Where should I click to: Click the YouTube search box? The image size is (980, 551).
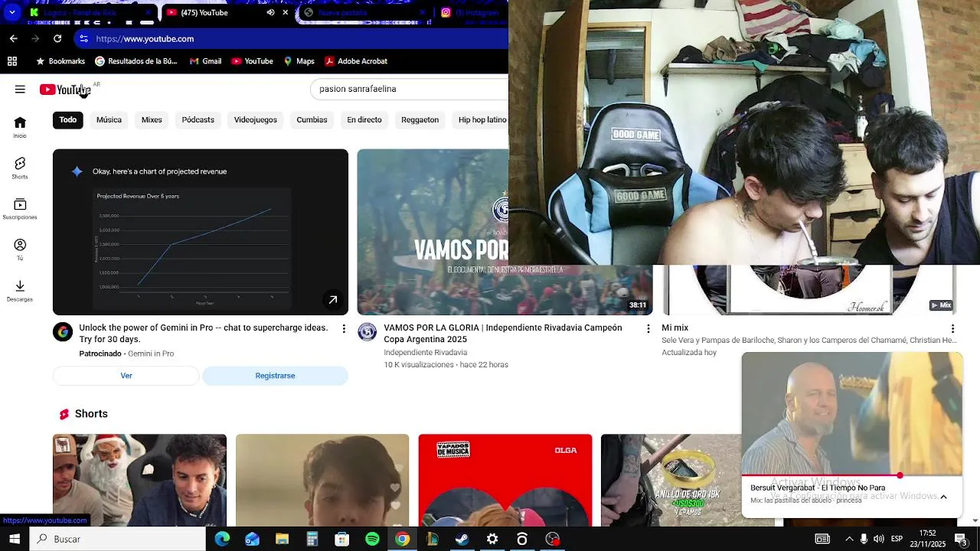coord(410,89)
